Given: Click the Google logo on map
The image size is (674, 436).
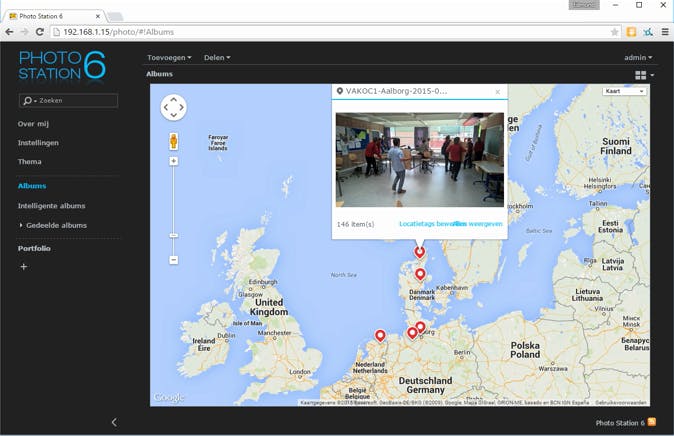Looking at the screenshot, I should tap(168, 397).
